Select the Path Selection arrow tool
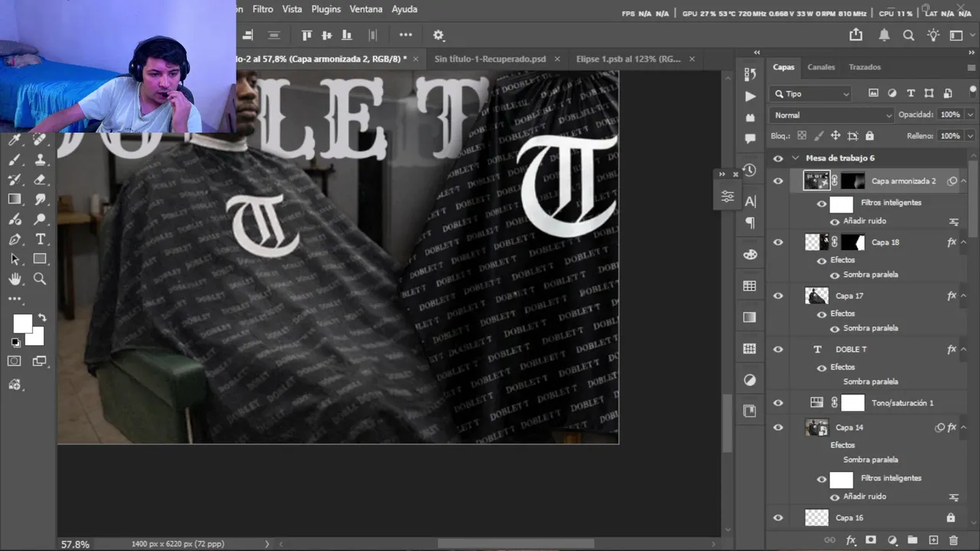 [15, 259]
